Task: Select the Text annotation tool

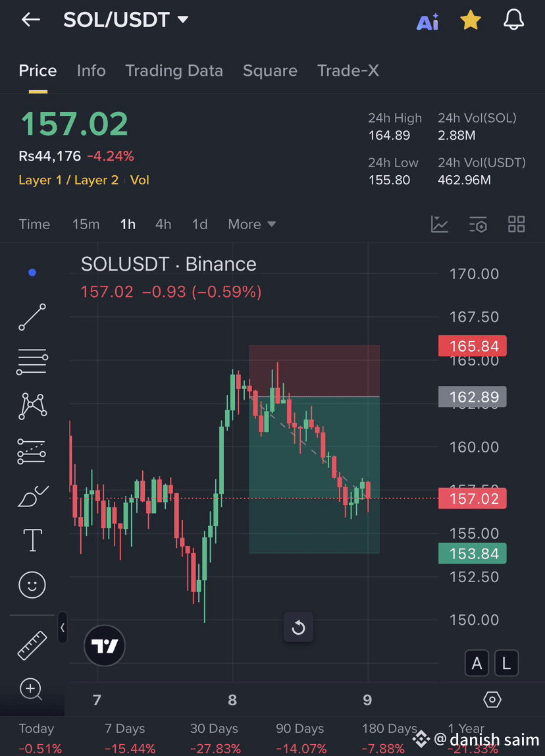Action: click(x=32, y=540)
